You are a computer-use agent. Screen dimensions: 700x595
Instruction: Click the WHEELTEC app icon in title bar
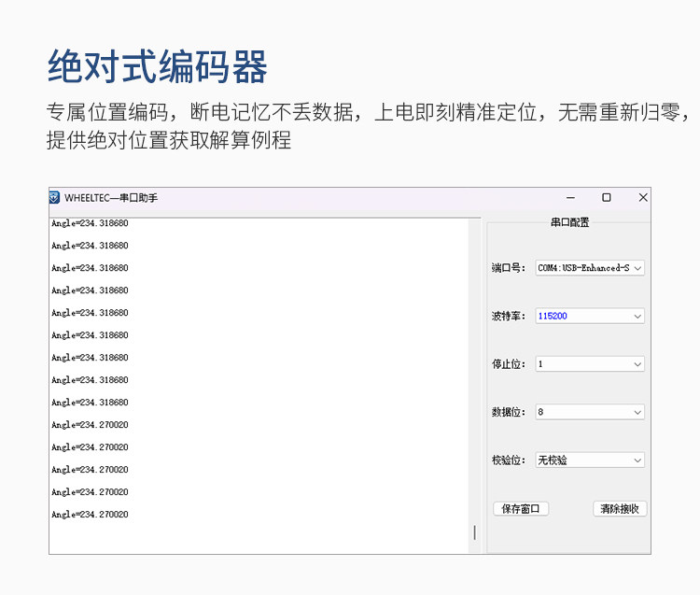54,197
